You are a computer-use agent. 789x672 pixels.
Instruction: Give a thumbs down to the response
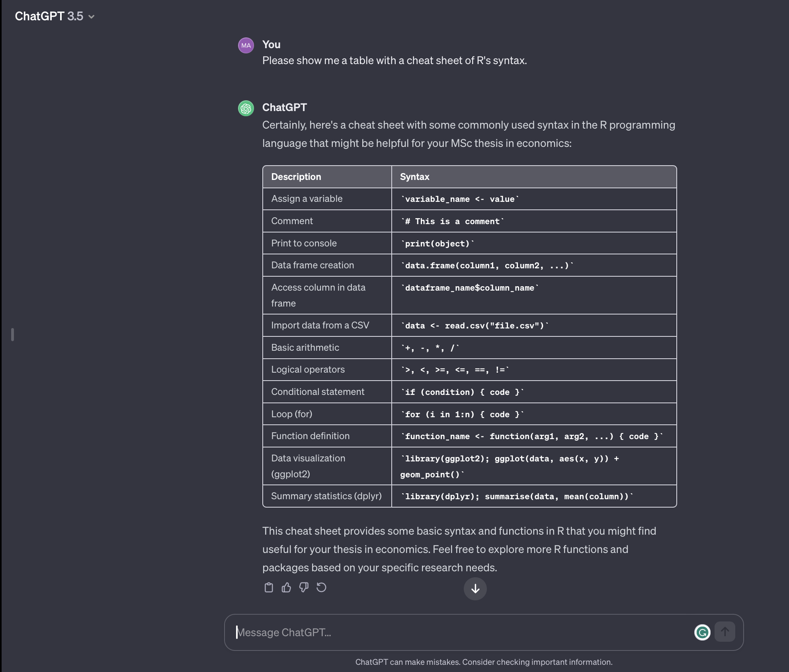click(x=304, y=588)
